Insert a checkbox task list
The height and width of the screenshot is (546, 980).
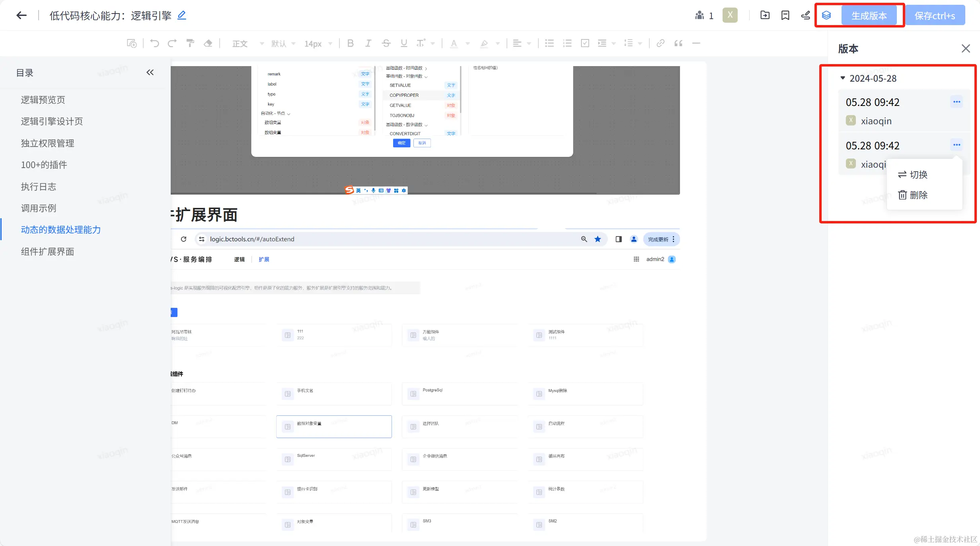point(585,43)
